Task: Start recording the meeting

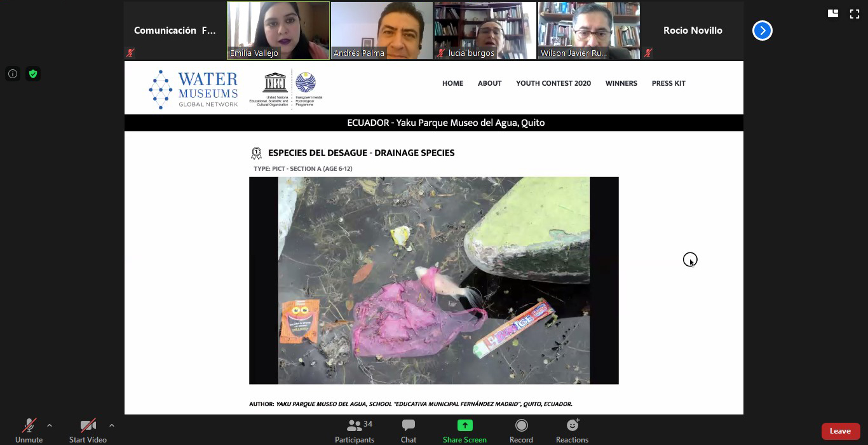Action: (521, 430)
